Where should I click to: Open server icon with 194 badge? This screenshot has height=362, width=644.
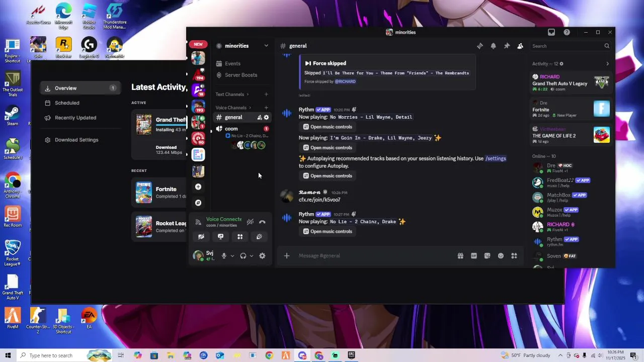tap(198, 74)
